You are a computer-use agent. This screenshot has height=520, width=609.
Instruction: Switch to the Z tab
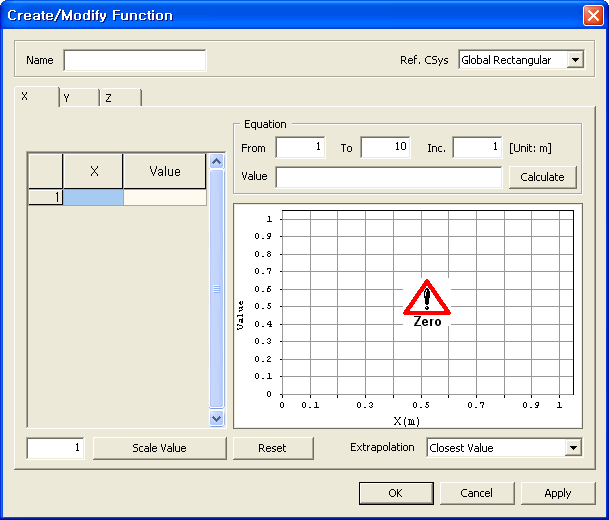[120, 98]
